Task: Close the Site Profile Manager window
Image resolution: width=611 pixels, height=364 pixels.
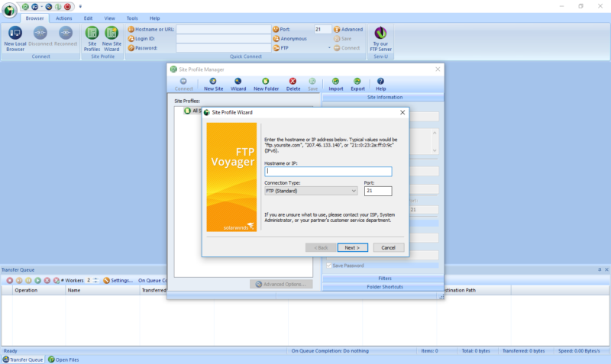Action: click(438, 69)
